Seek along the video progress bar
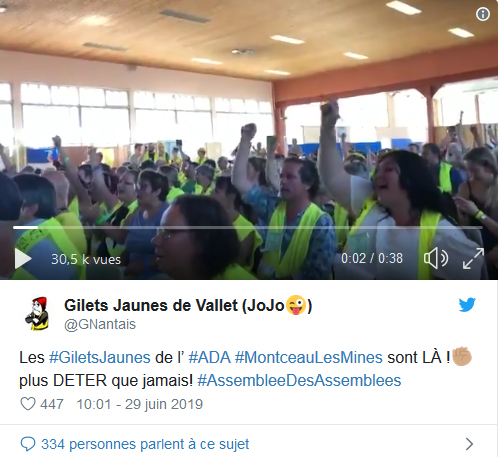The image size is (500, 457). tap(248, 227)
